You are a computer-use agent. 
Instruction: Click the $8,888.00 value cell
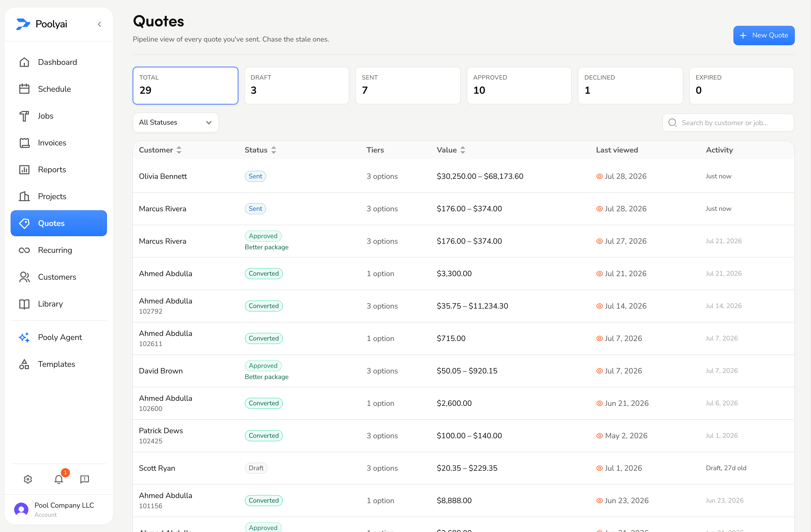(x=454, y=501)
